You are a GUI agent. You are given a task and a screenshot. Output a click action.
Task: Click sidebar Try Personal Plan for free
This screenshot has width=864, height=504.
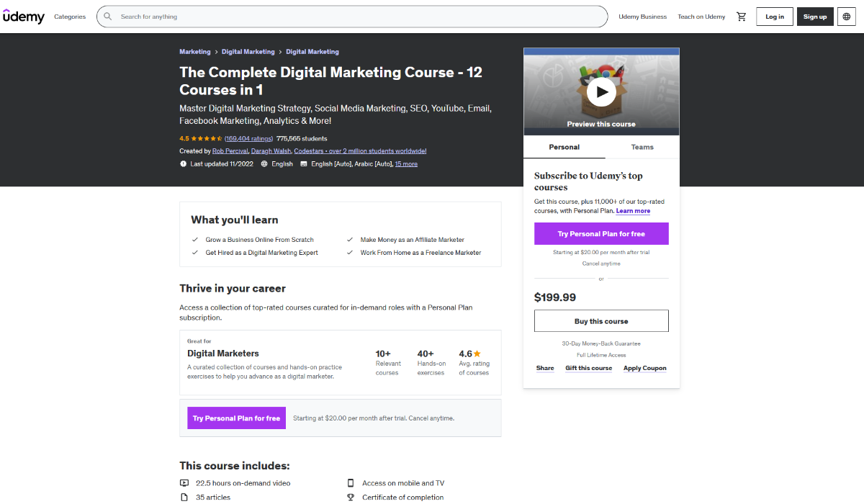(601, 234)
